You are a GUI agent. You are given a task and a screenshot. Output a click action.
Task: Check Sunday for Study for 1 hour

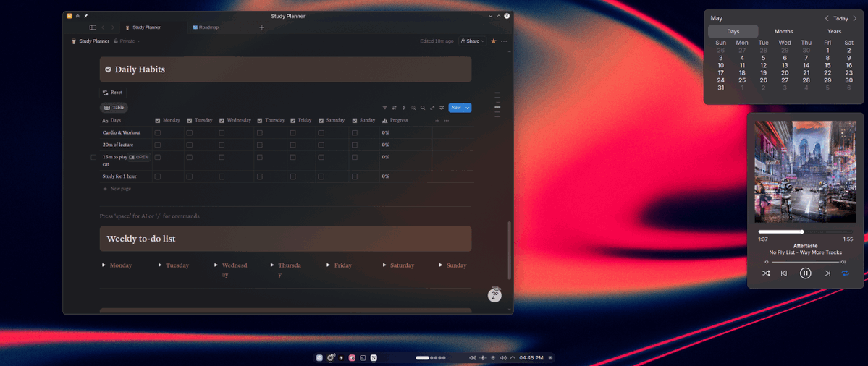coord(355,176)
